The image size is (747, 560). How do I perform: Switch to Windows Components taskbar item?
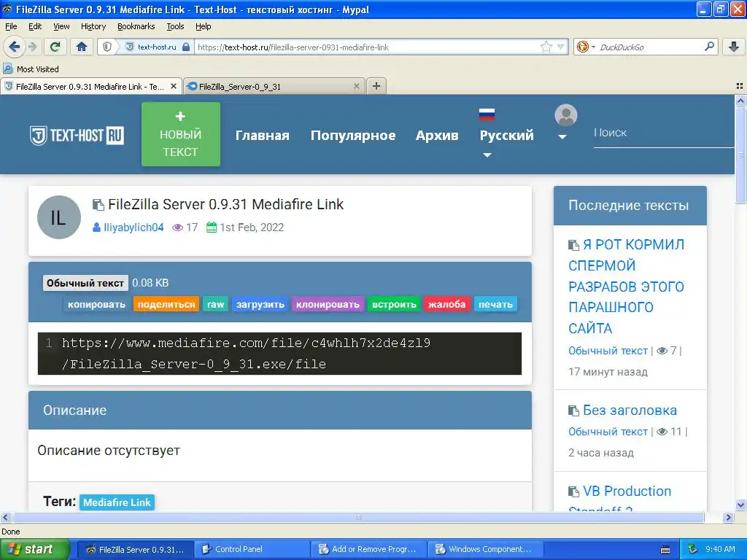(x=484, y=549)
